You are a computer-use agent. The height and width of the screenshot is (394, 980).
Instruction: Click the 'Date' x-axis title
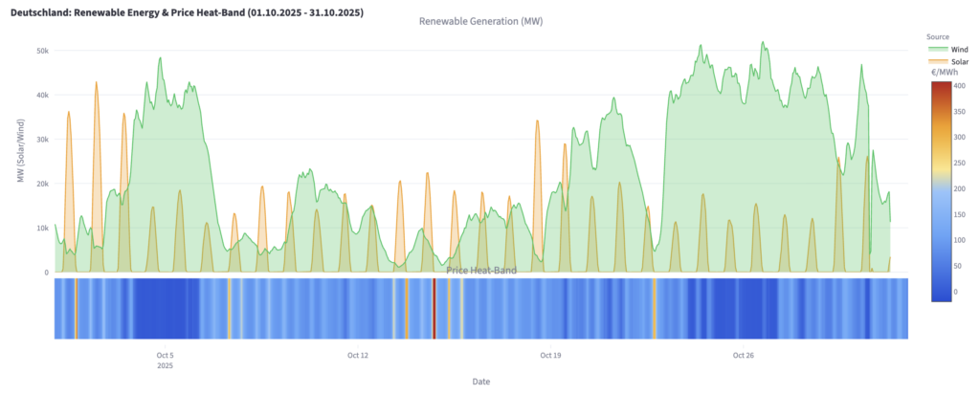481,382
